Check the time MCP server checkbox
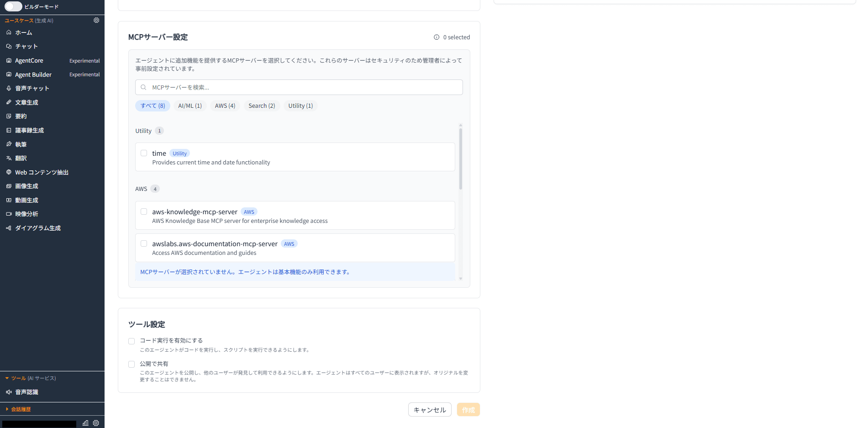The height and width of the screenshot is (428, 868). tap(144, 153)
